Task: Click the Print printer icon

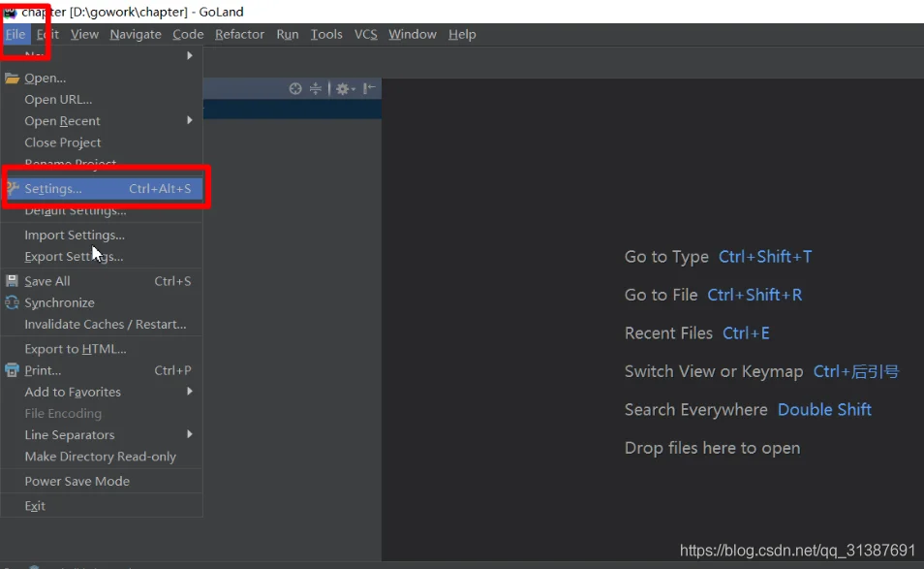Action: [12, 370]
